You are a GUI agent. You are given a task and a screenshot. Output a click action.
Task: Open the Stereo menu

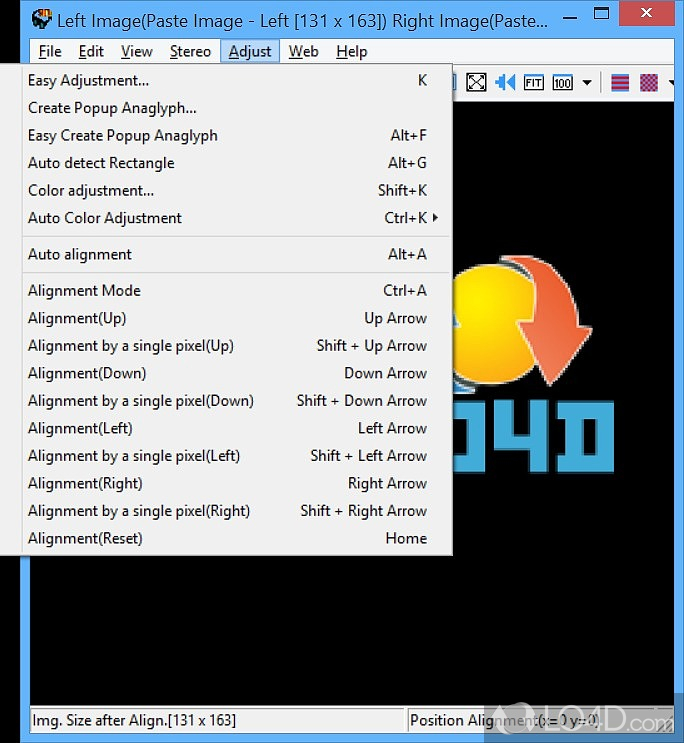(190, 51)
